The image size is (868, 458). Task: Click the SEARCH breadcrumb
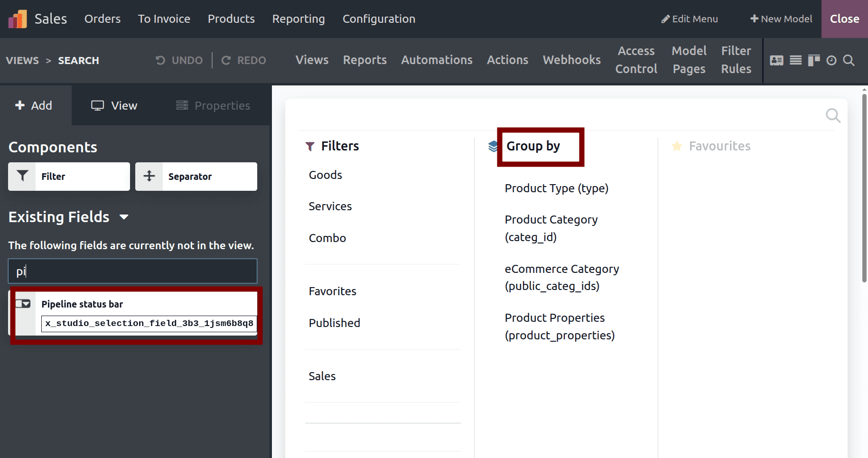78,61
